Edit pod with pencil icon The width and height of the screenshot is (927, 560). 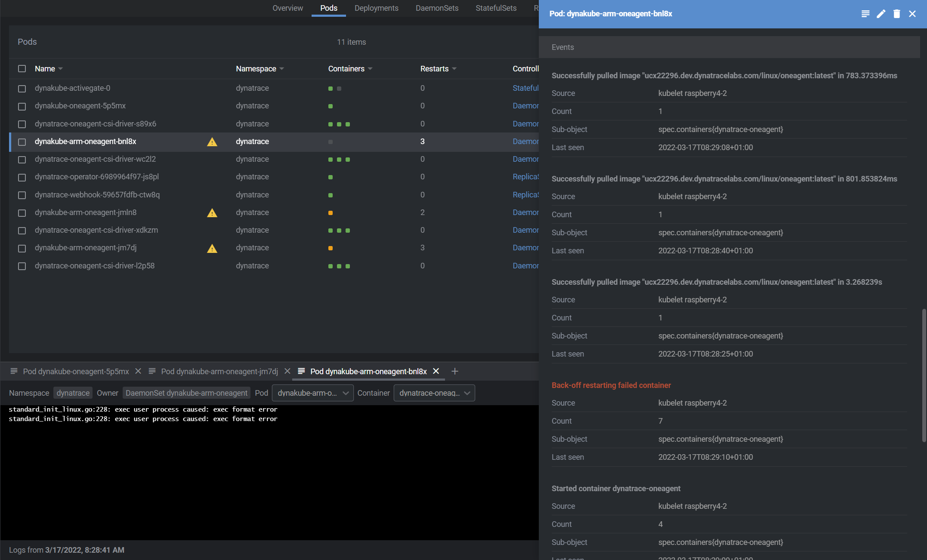(x=881, y=14)
